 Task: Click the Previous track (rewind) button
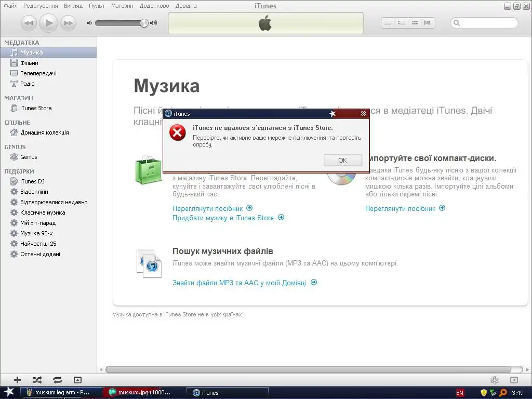tap(29, 23)
